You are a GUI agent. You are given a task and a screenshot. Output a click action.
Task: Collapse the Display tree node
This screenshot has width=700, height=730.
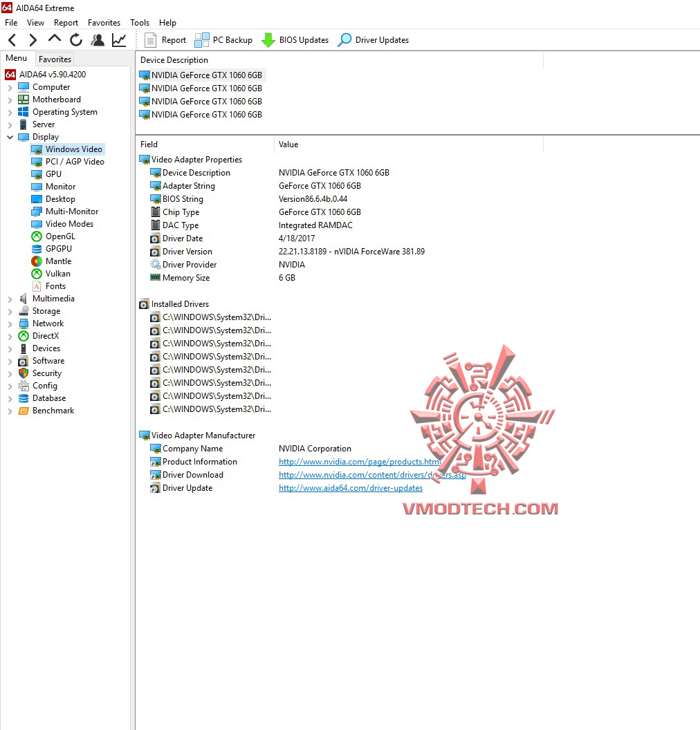(x=10, y=138)
